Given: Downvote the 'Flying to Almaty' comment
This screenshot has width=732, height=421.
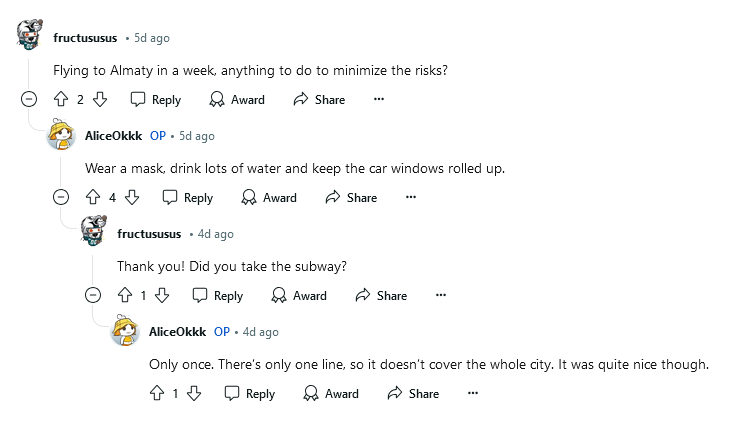Looking at the screenshot, I should pyautogui.click(x=99, y=99).
